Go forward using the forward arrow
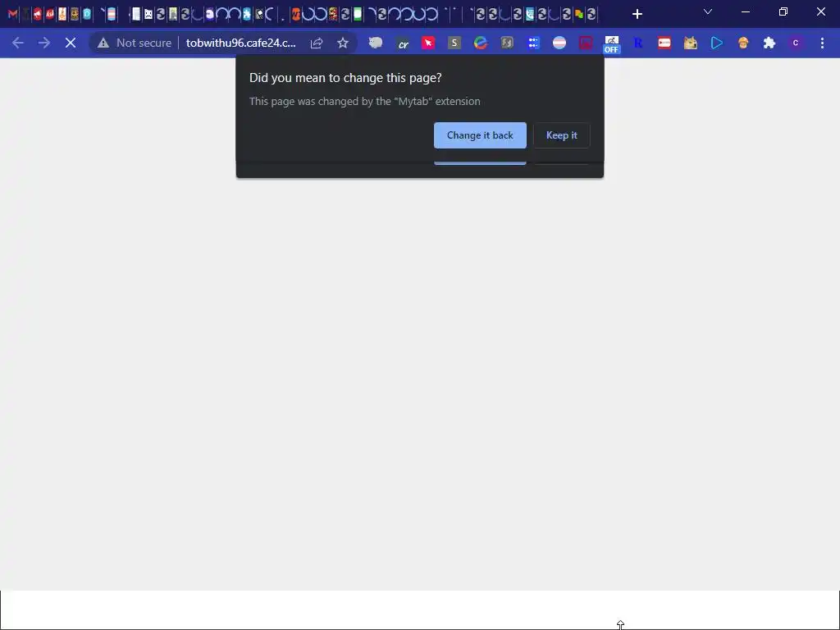This screenshot has height=630, width=840. (x=44, y=43)
